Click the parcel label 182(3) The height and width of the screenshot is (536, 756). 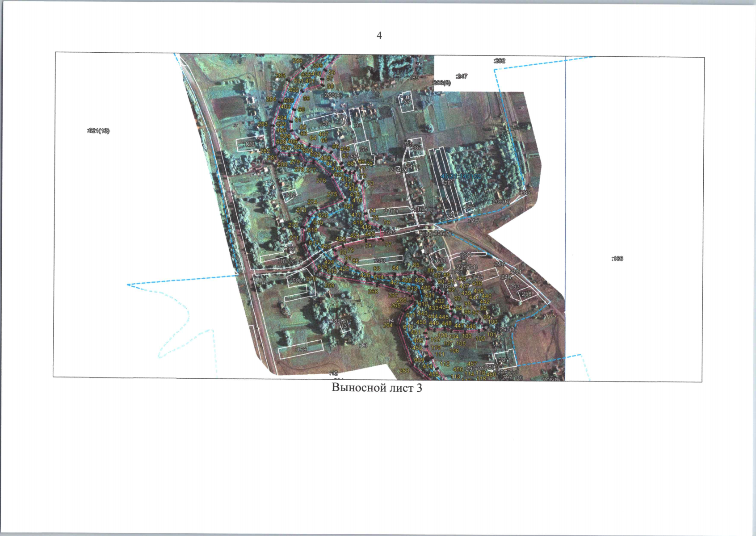pyautogui.click(x=340, y=321)
